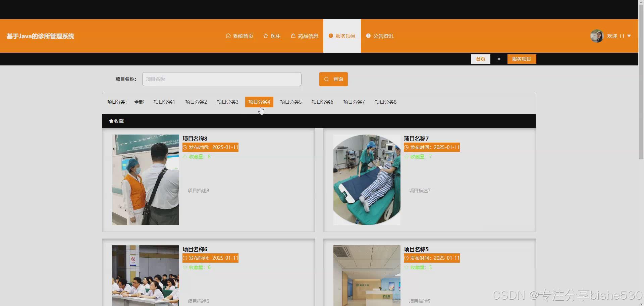This screenshot has width=644, height=306.
Task: Click the 收藏 favorites label
Action: [x=119, y=121]
